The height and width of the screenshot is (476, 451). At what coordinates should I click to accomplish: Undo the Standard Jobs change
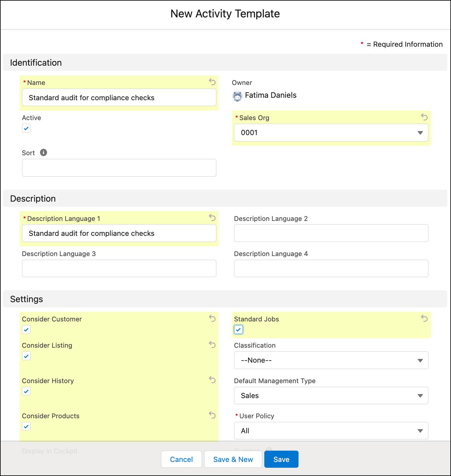tap(424, 319)
